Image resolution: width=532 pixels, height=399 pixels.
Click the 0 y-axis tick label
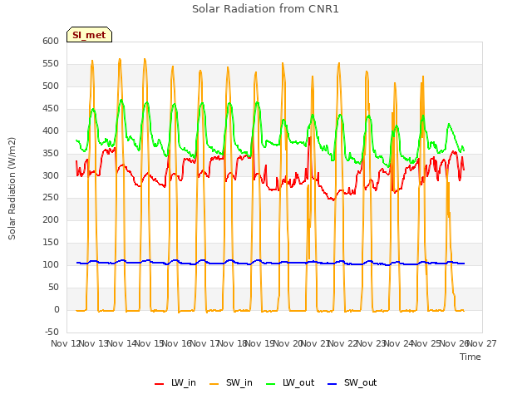(x=57, y=309)
